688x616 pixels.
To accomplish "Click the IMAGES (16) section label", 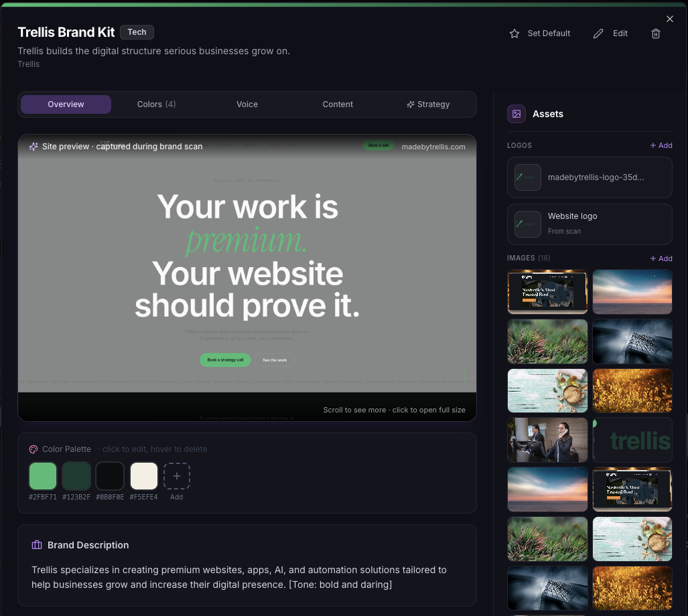I will click(x=529, y=258).
